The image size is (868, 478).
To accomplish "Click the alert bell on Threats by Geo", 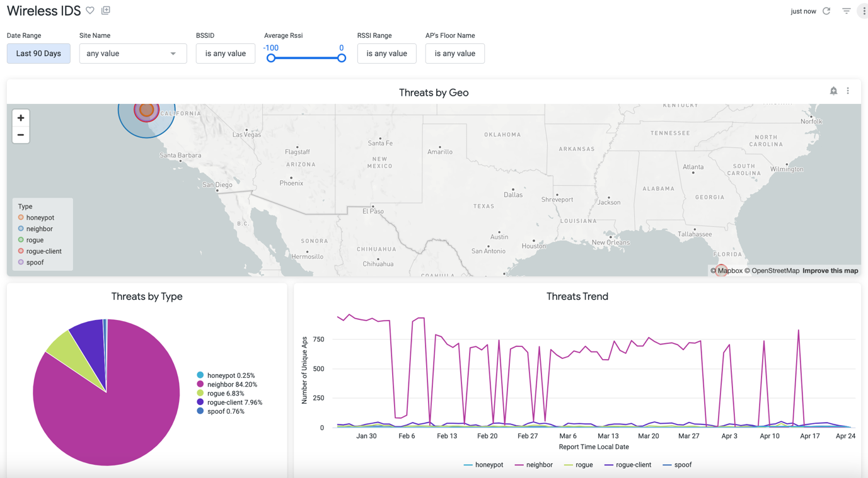I will point(833,91).
